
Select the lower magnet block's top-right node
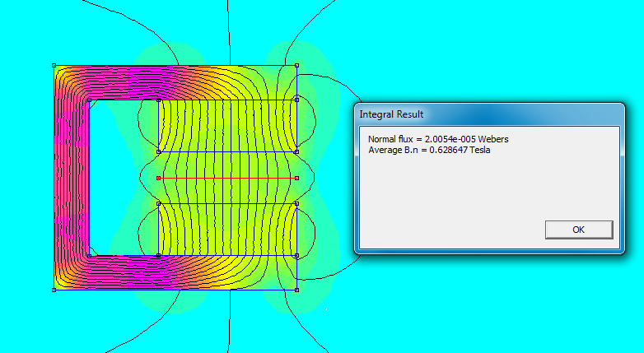pos(296,203)
